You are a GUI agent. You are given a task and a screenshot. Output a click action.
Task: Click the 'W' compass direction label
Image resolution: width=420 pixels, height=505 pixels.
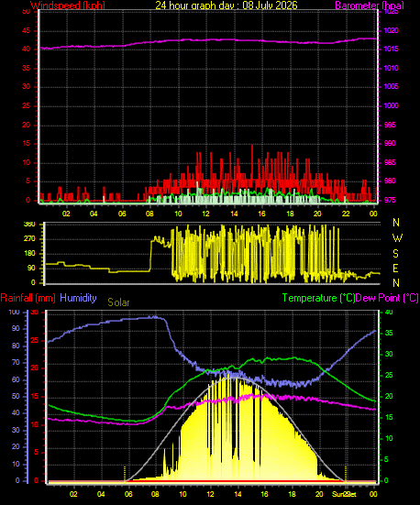click(x=397, y=238)
